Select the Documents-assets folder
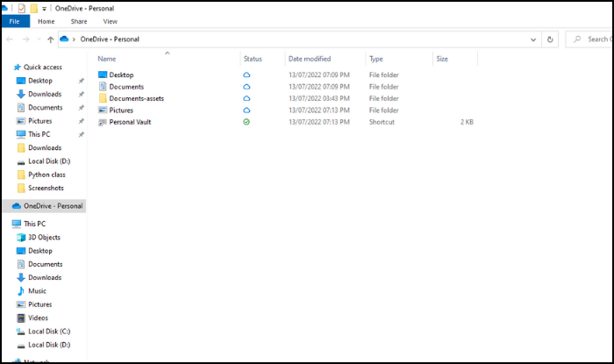Viewport: 614px width, 364px height. tap(136, 98)
